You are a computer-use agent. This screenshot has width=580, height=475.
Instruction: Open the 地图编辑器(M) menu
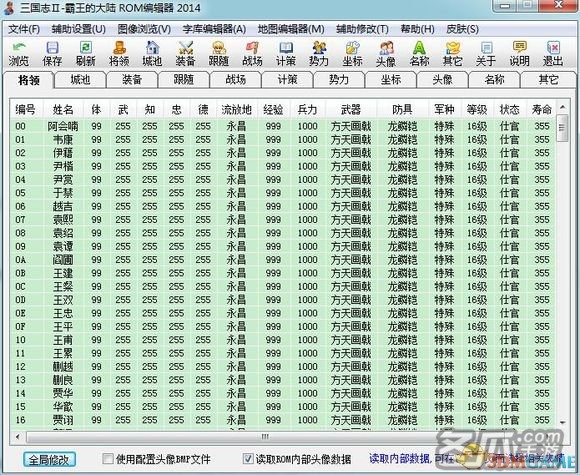pyautogui.click(x=291, y=29)
